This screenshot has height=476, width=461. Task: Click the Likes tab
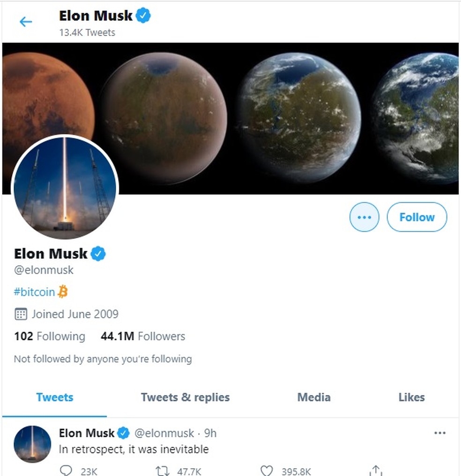(411, 397)
